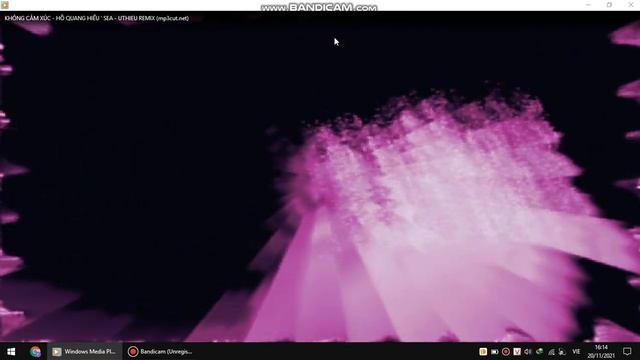This screenshot has height=360, width=640.
Task: Click the KHÔNG CẢM XÚC song title text
Action: pos(97,18)
